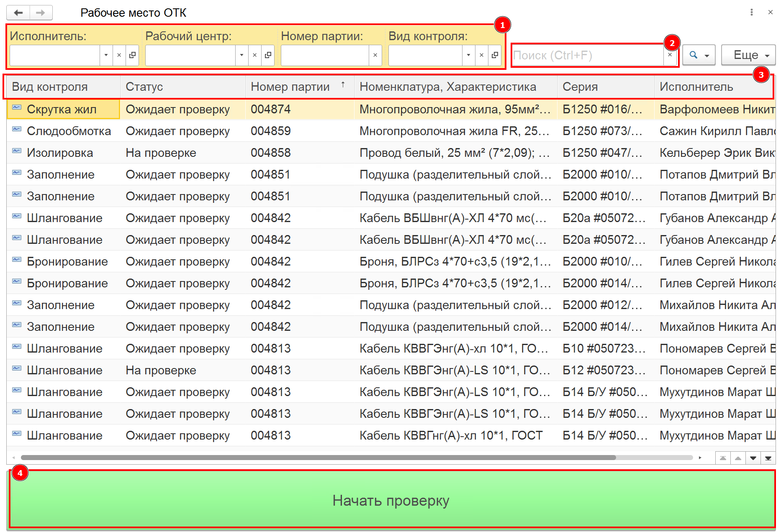Click the scroll left arrow of table
The image size is (781, 532).
coord(13,458)
